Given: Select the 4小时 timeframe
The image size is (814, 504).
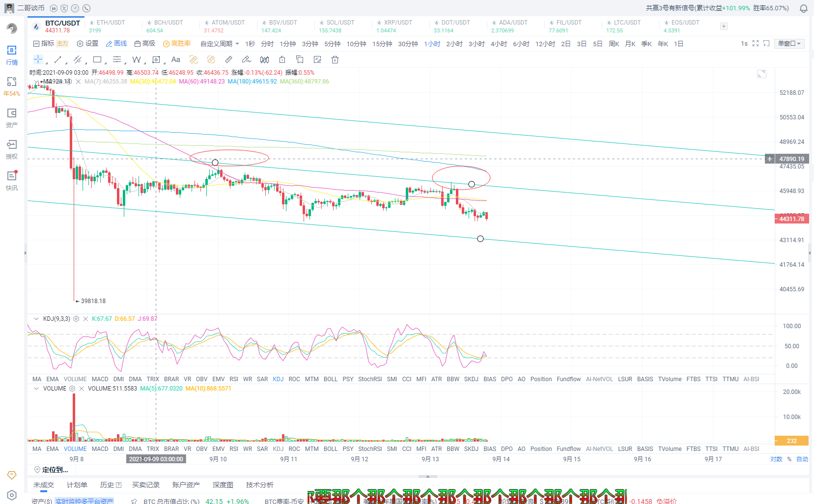Looking at the screenshot, I should click(x=499, y=44).
